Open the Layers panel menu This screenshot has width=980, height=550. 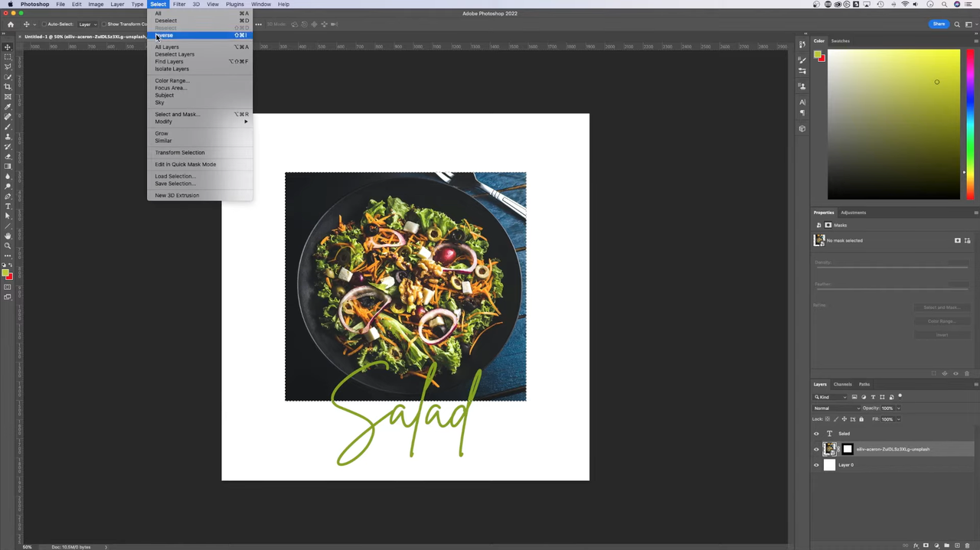[976, 384]
